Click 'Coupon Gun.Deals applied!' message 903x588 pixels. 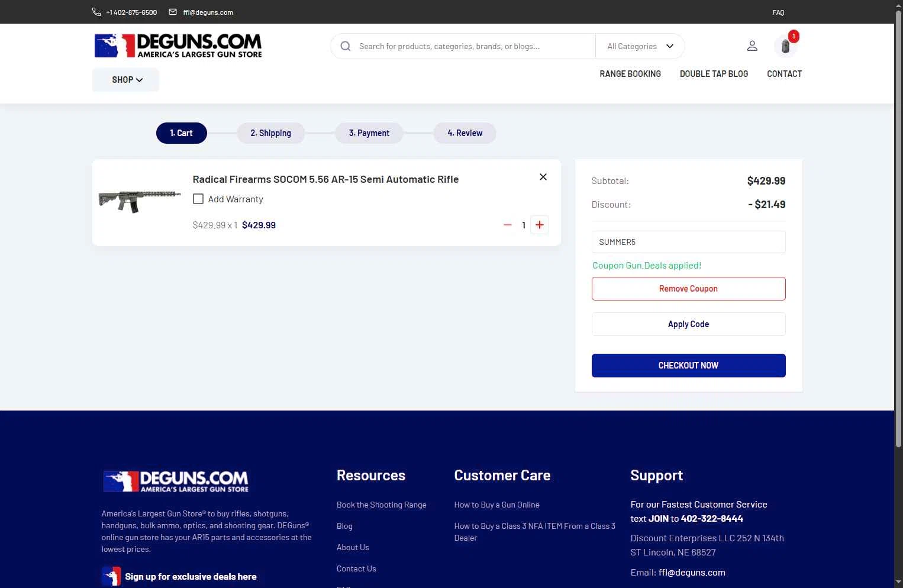pos(647,266)
